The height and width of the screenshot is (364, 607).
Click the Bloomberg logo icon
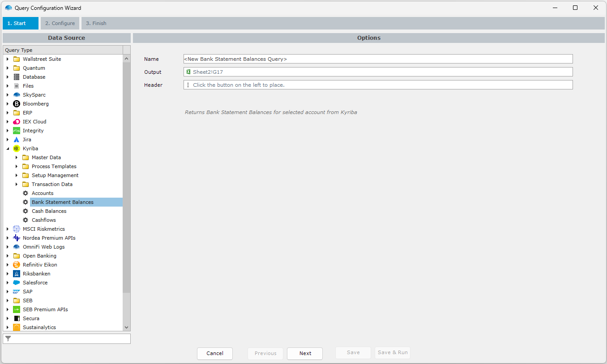tap(17, 104)
